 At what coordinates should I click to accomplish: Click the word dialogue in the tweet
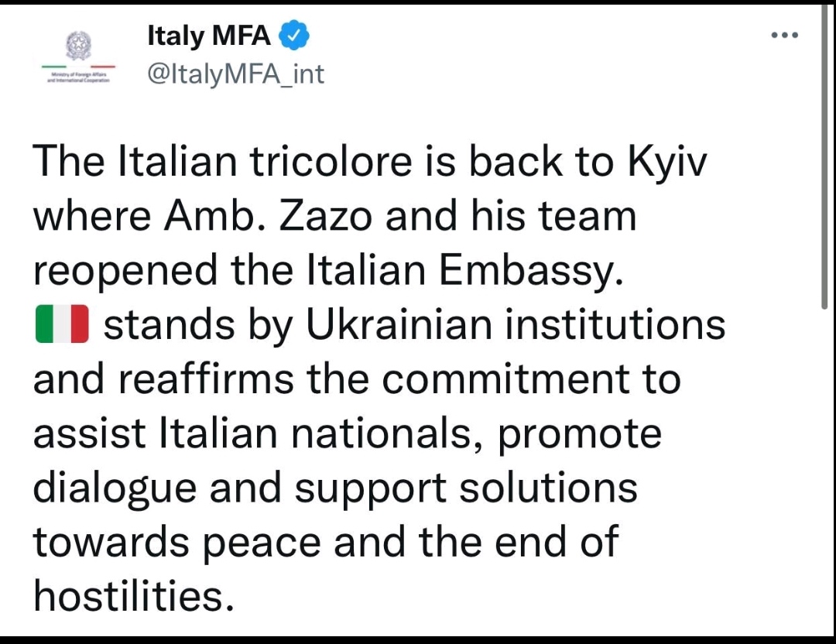coord(115,488)
